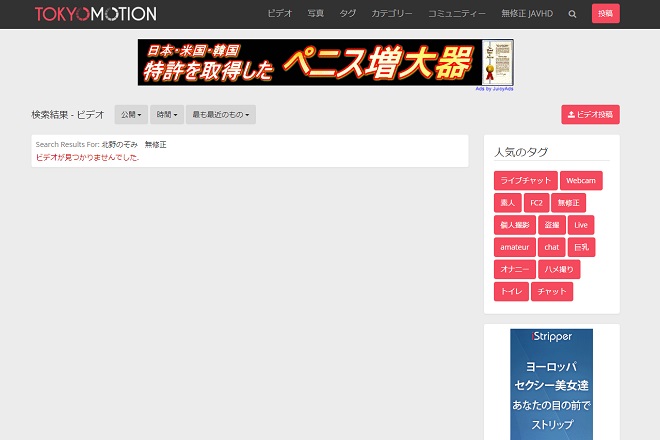Open the カテゴリー menu item
This screenshot has height=440, width=660.
[391, 13]
